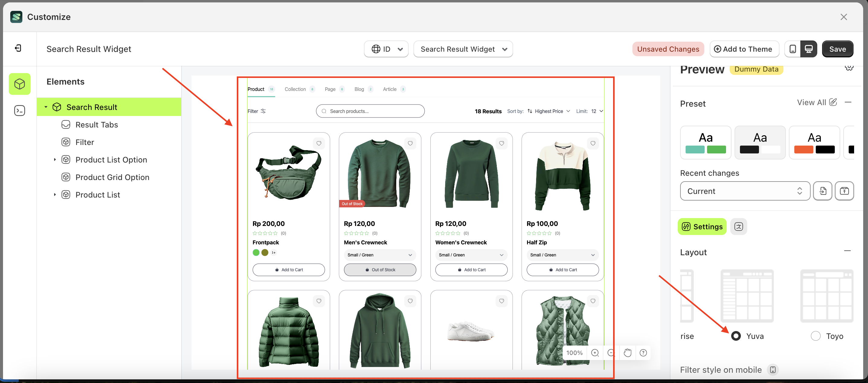Viewport: 868px width, 383px height.
Task: Open the ID language dropdown
Action: 386,49
